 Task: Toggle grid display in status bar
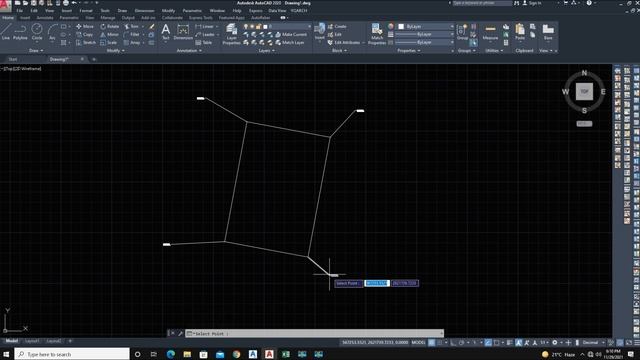tap(431, 342)
